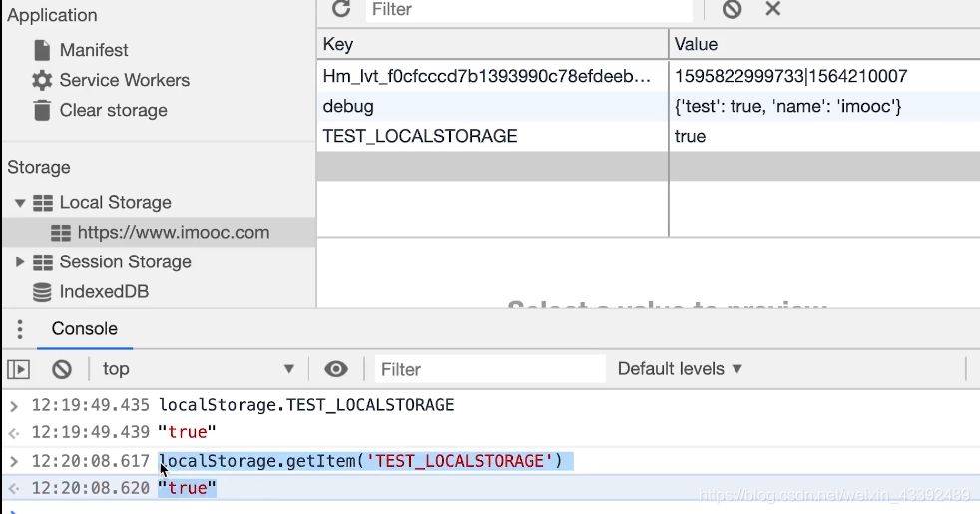The image size is (980, 514).
Task: Collapse the Local Storage tree
Action: [20, 203]
